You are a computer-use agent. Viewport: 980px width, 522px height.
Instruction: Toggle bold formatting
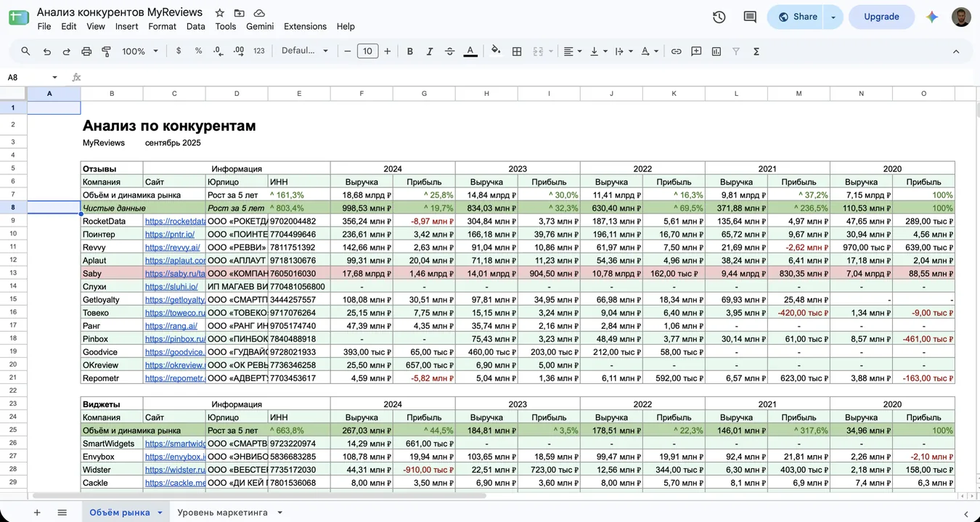click(410, 52)
